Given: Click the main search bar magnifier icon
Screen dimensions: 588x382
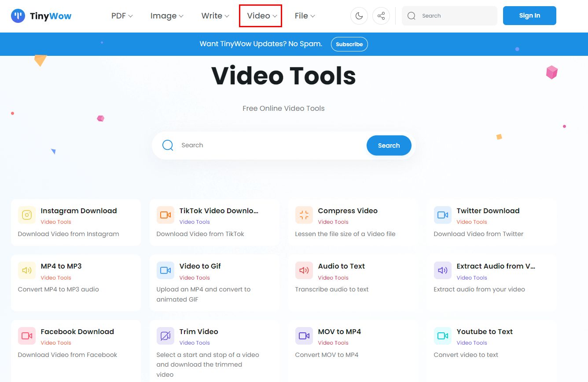Looking at the screenshot, I should tap(168, 145).
